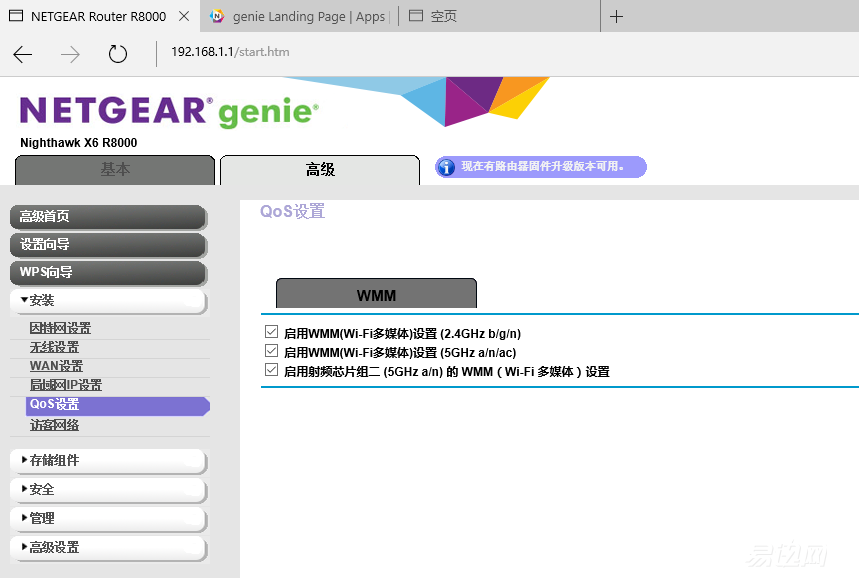
Task: Open a new browser tab with plus icon
Action: coord(616,16)
